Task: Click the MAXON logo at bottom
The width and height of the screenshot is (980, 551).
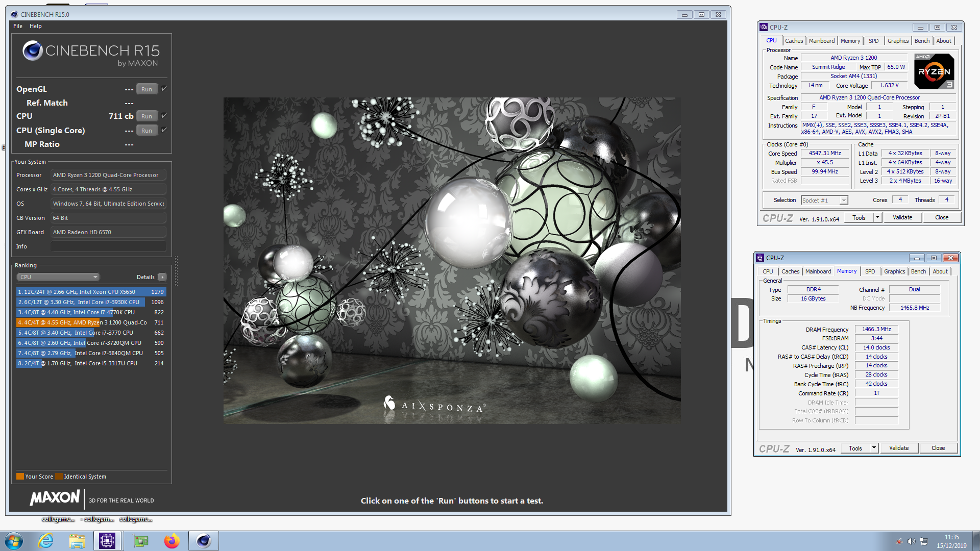Action: coord(55,498)
